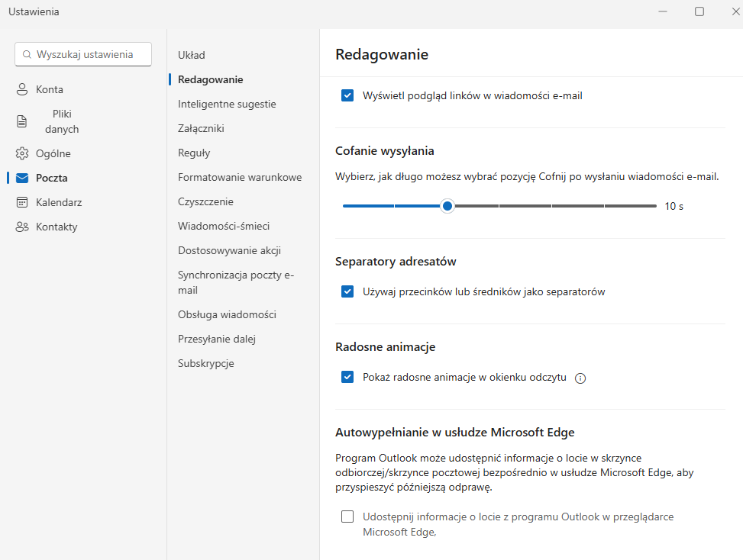Viewport: 743px width, 560px height.
Task: Open Dostosowywanie akcji section
Action: coord(229,250)
